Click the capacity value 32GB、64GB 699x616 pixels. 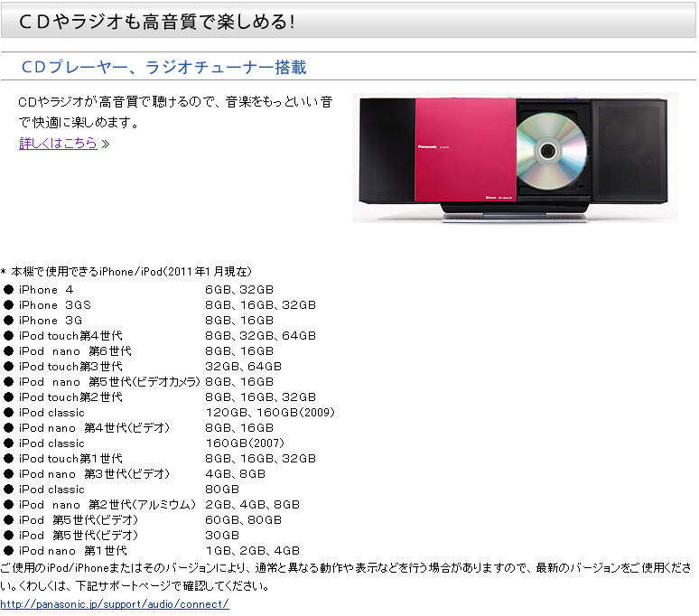244,367
